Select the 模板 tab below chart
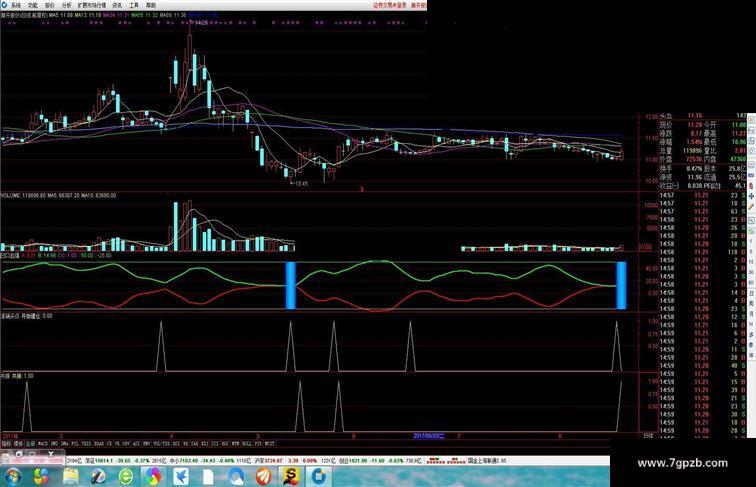The image size is (756, 487). point(18,443)
